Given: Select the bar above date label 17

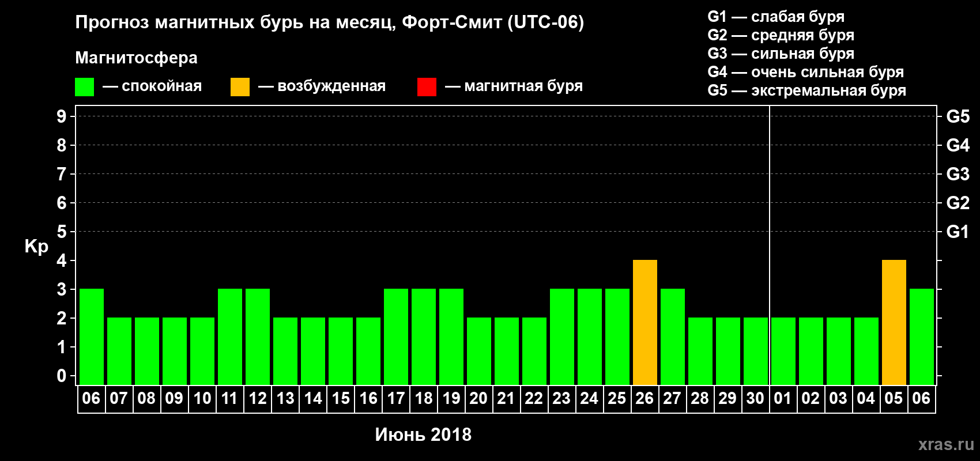Looking at the screenshot, I should tap(396, 337).
